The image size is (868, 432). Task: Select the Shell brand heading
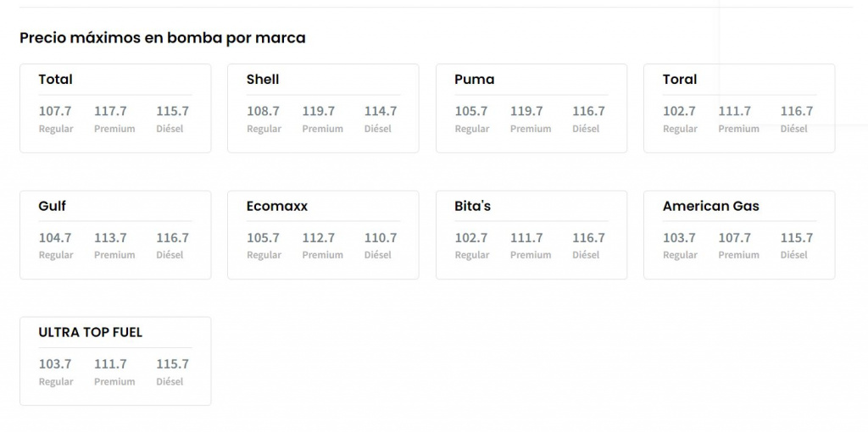[x=263, y=80]
